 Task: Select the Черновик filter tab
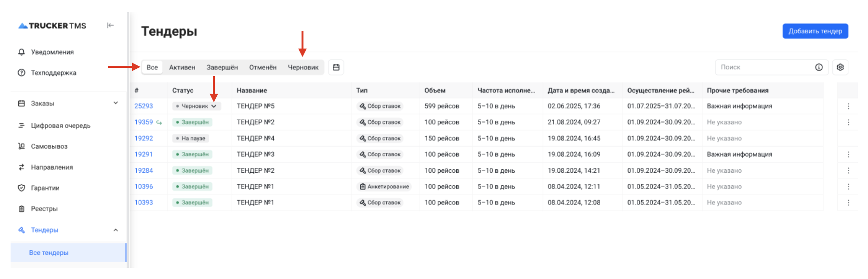click(x=303, y=67)
